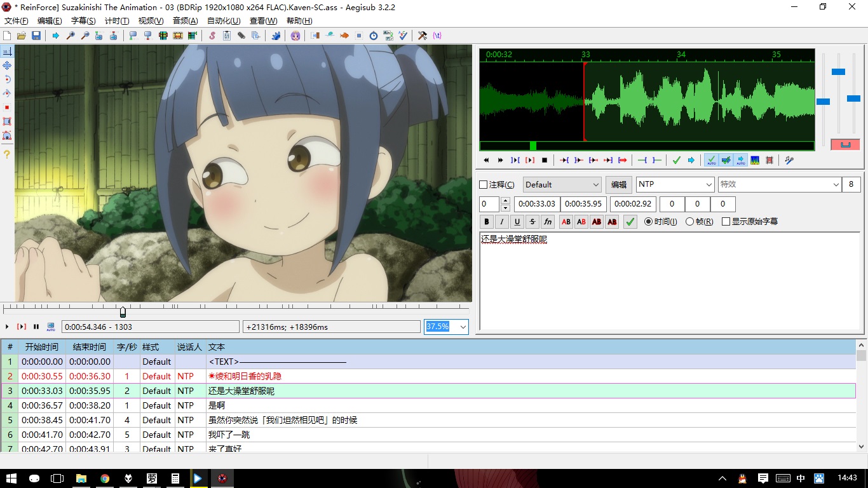
Task: Click the fn font name button
Action: click(x=548, y=222)
